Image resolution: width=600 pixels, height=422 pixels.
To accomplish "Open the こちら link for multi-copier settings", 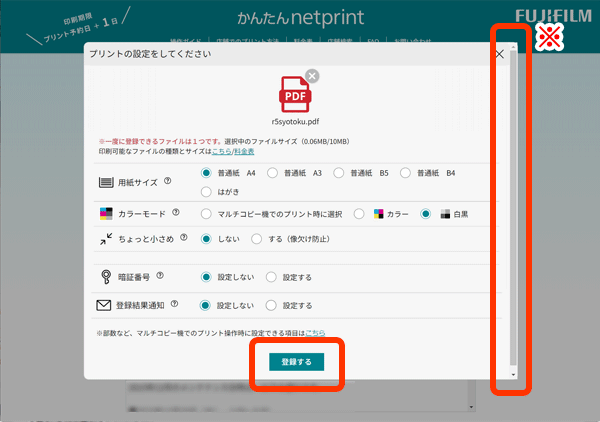I will (x=315, y=333).
